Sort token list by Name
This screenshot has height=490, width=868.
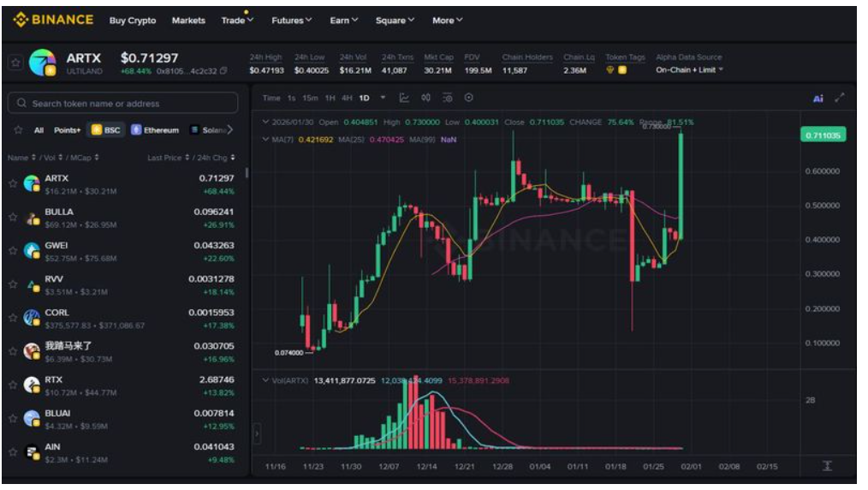tap(21, 158)
